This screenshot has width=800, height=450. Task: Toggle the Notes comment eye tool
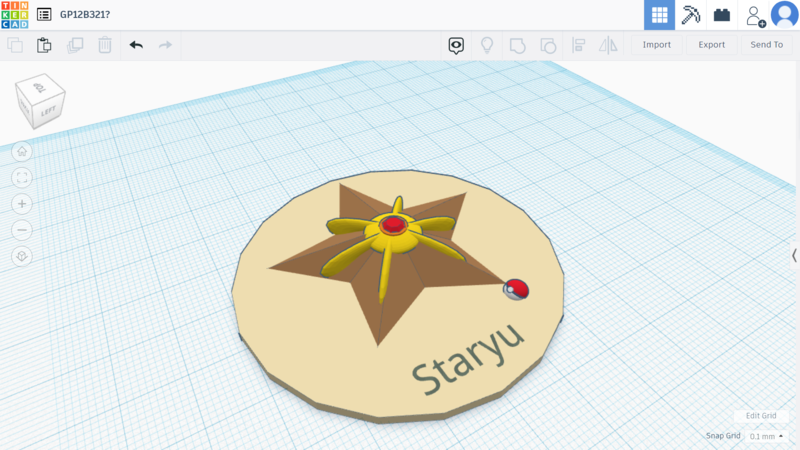point(456,45)
